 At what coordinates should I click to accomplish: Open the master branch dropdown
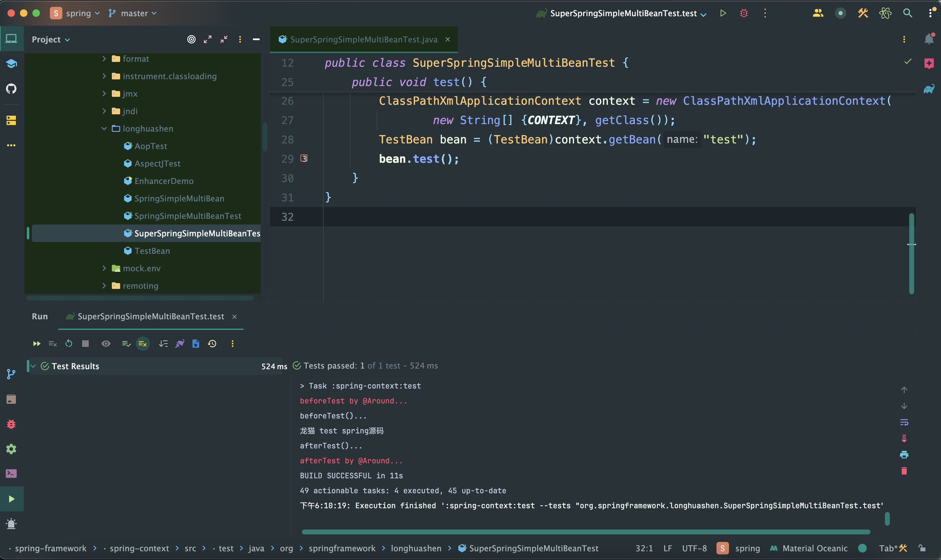click(x=133, y=13)
